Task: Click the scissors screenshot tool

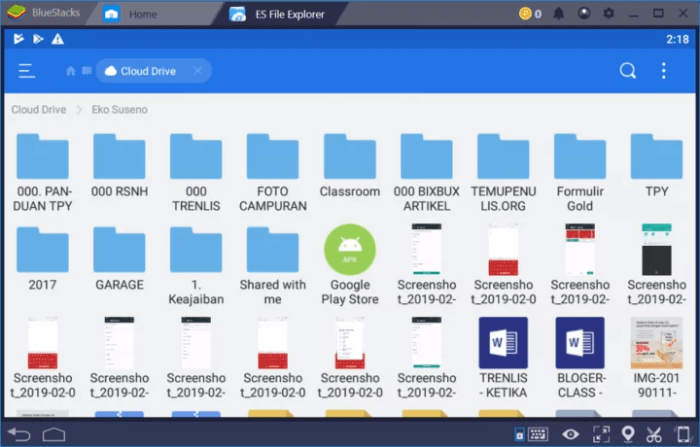Action: (654, 434)
